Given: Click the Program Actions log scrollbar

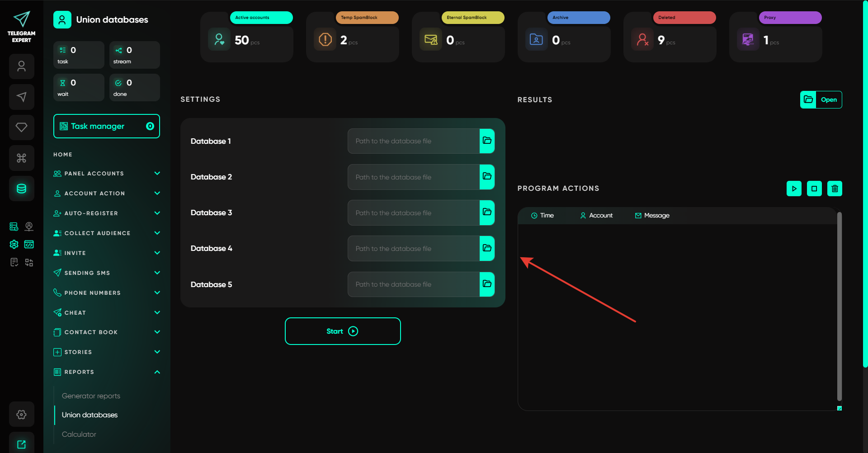Looking at the screenshot, I should click(x=839, y=307).
